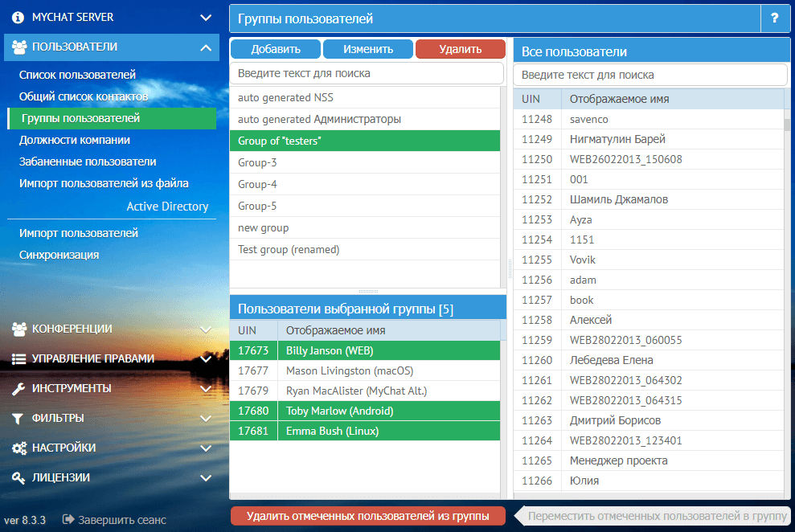
Task: Collapse the Users section chevron
Action: tap(206, 47)
